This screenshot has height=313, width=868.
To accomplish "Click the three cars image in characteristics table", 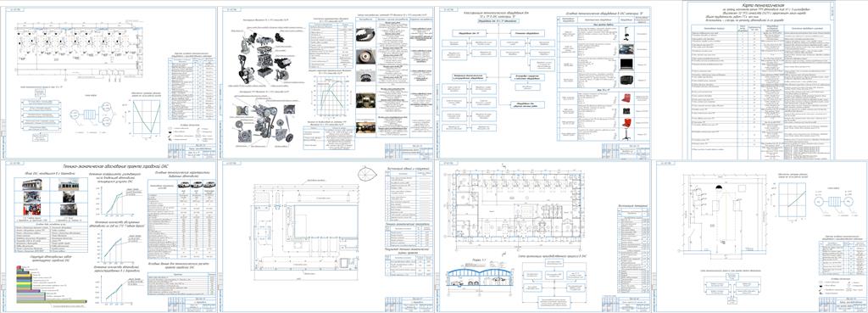I will point(196,185).
